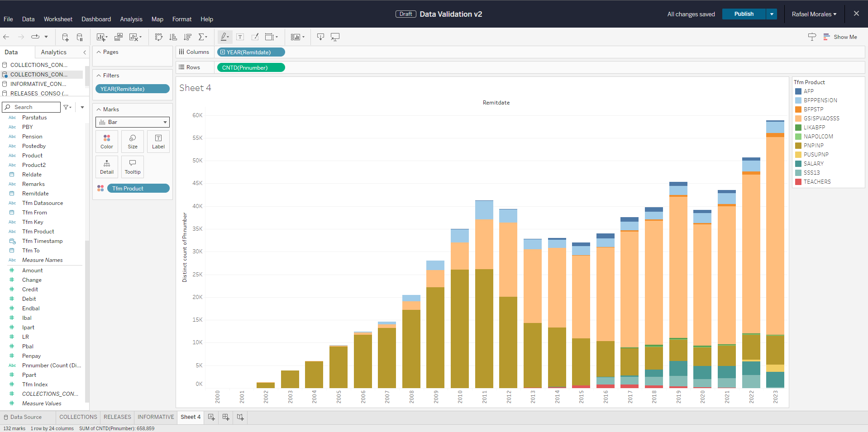Open the Data Source tab
The width and height of the screenshot is (868, 432).
coord(26,417)
